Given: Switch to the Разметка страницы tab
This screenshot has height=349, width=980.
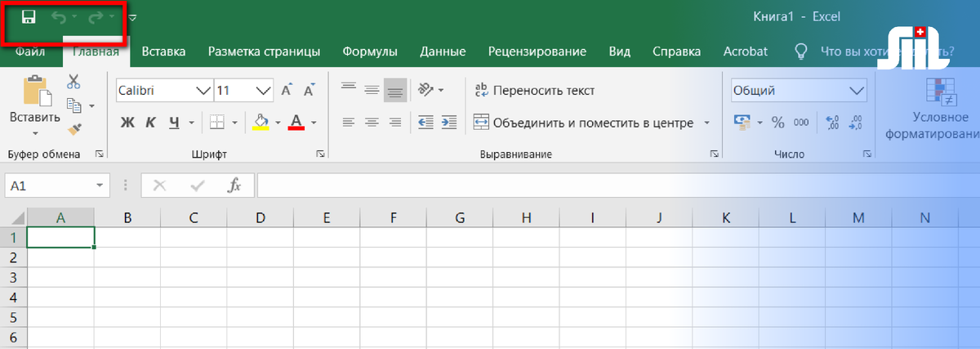Looking at the screenshot, I should 264,51.
